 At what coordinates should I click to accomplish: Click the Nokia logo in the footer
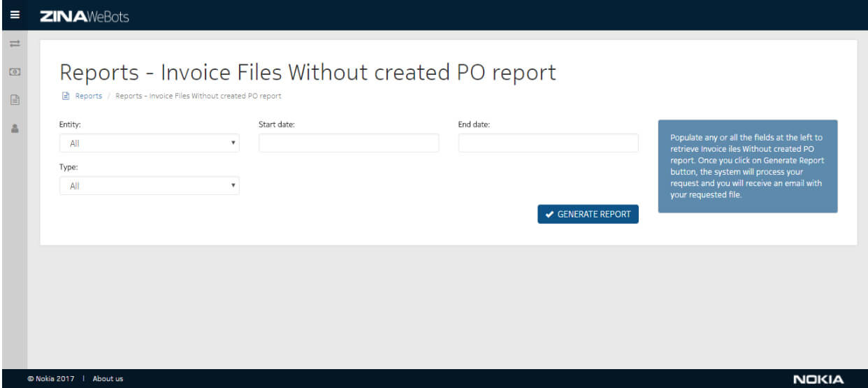tap(818, 380)
